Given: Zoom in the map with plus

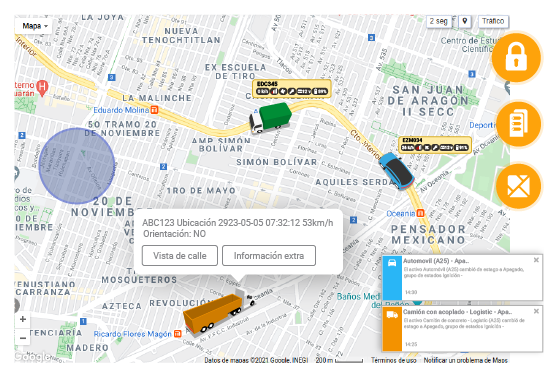Looking at the screenshot, I should (x=23, y=319).
